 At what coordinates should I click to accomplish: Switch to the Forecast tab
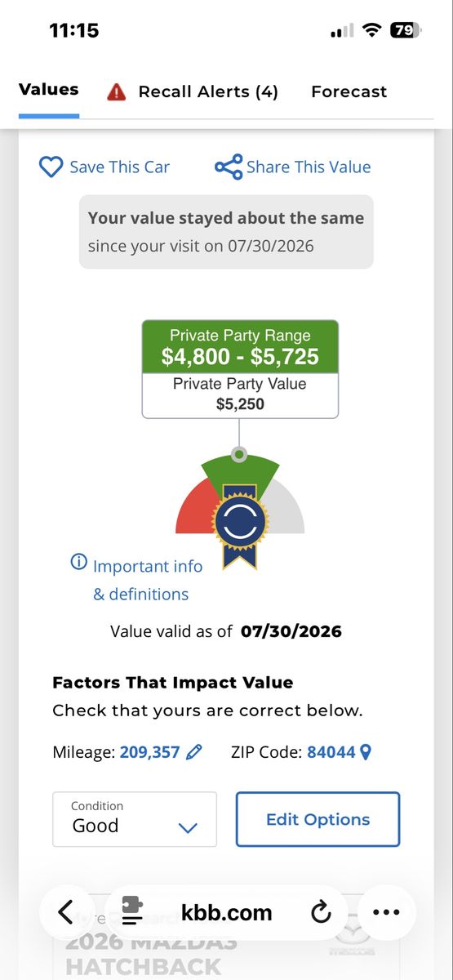coord(349,92)
